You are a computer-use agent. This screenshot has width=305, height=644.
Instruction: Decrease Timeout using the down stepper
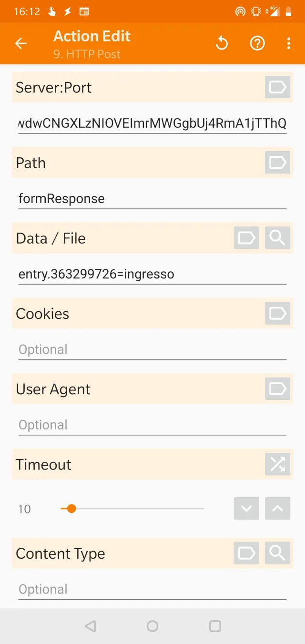click(246, 509)
